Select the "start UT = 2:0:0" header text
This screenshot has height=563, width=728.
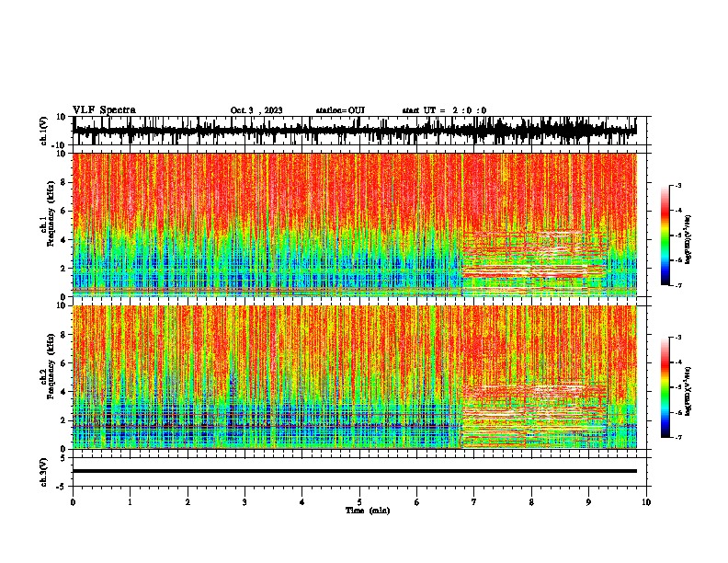[x=444, y=110]
